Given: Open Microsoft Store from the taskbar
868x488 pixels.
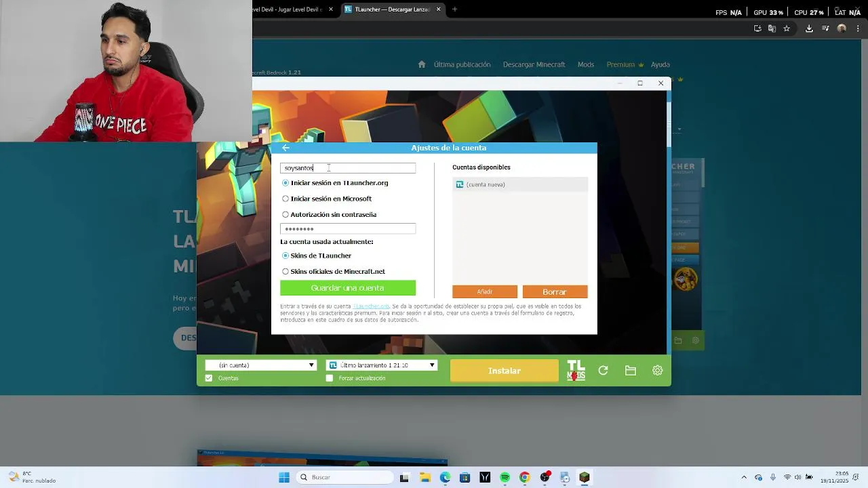Looking at the screenshot, I should 465,477.
